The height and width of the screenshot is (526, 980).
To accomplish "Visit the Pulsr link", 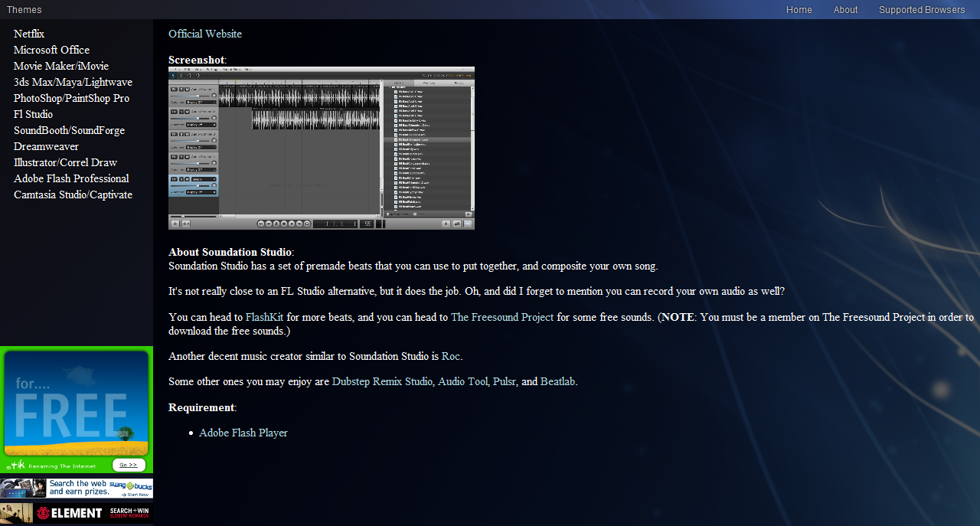I will pos(505,381).
